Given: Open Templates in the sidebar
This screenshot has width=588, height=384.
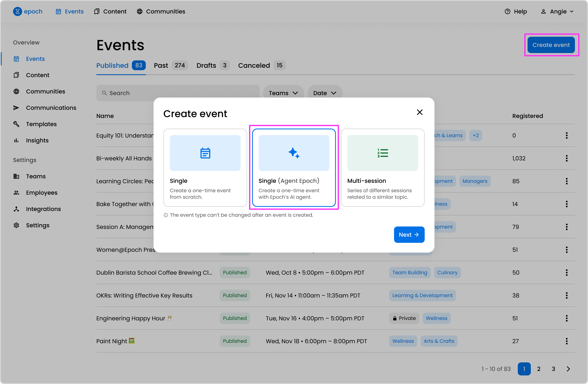Looking at the screenshot, I should (41, 124).
